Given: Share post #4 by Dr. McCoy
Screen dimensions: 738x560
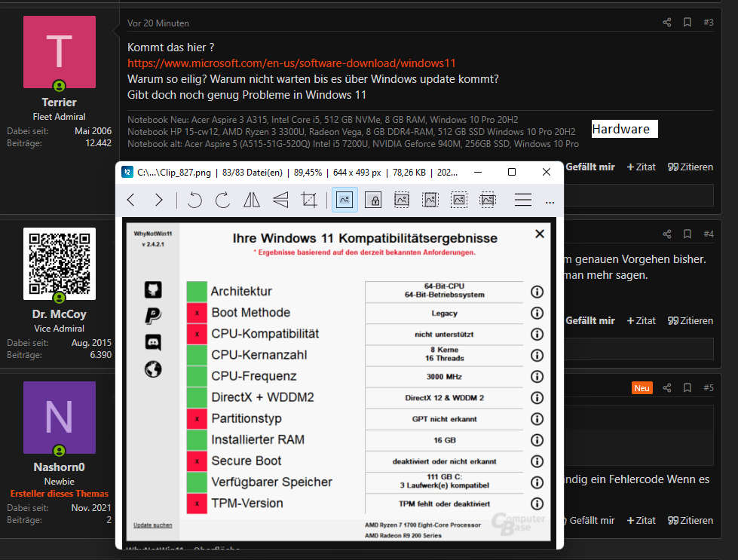Looking at the screenshot, I should (x=667, y=234).
